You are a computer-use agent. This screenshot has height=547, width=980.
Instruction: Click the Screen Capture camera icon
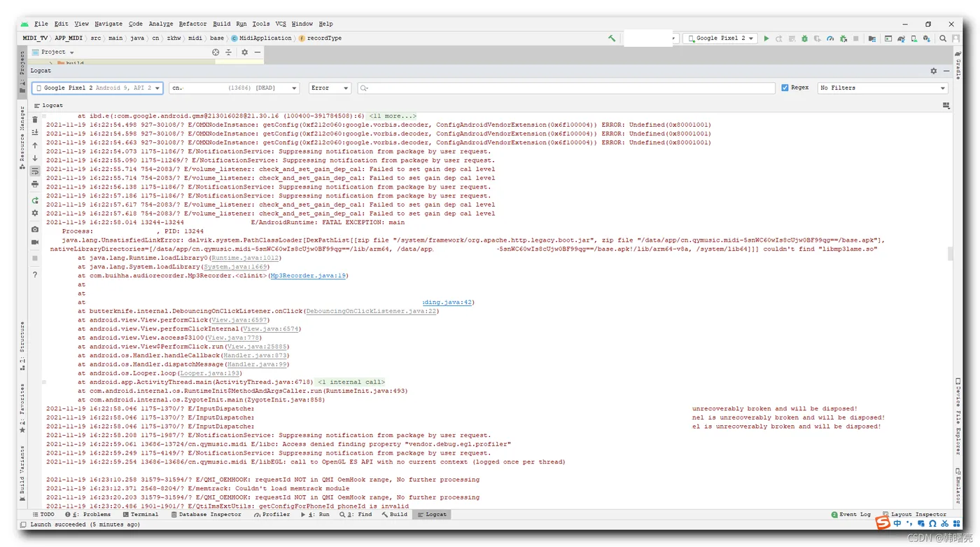pyautogui.click(x=35, y=229)
